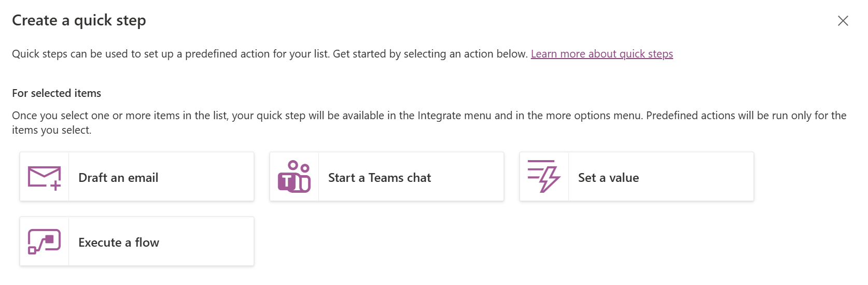Image resolution: width=868 pixels, height=285 pixels.
Task: Click the Create a quick step title
Action: (79, 21)
